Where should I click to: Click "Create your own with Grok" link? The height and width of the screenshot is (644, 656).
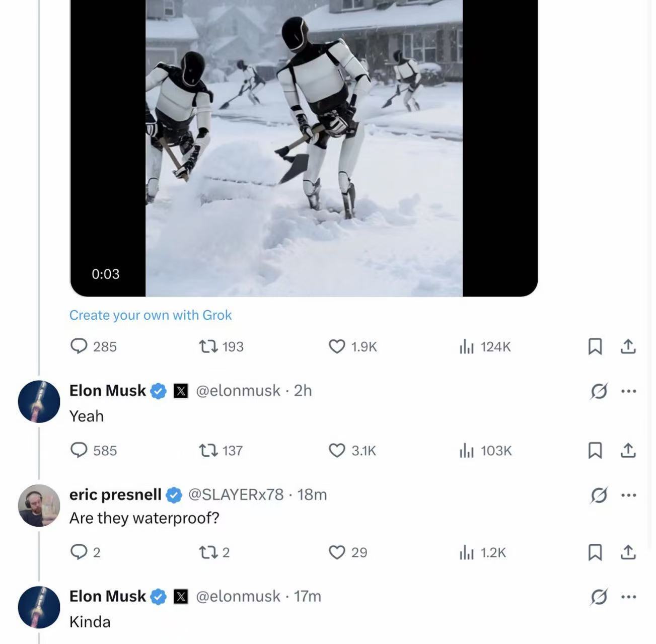151,315
